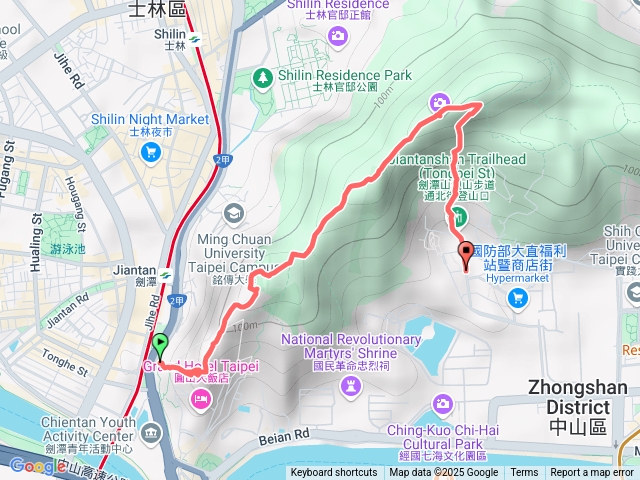Select the Shilin Residence camera pin
This screenshot has height=480, width=640.
tap(338, 37)
